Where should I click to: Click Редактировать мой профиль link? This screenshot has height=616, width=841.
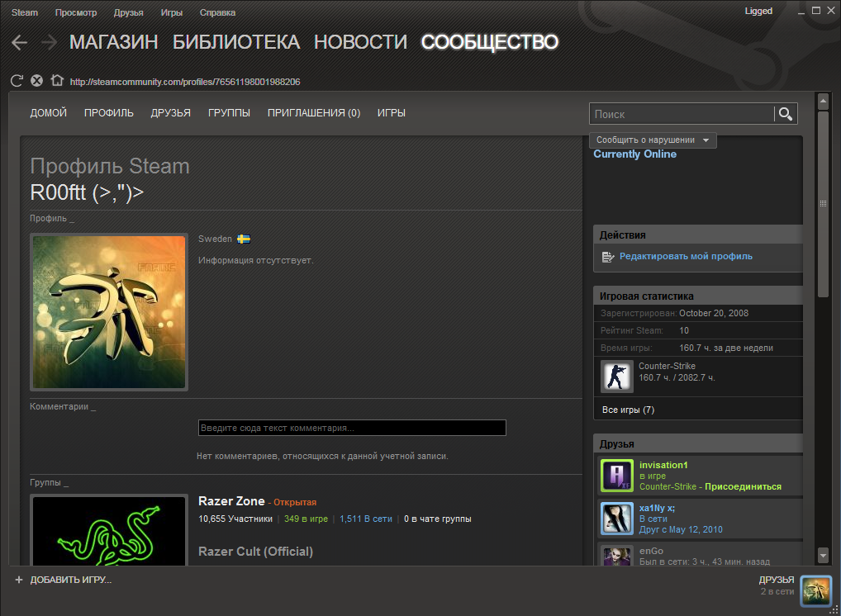pyautogui.click(x=686, y=256)
